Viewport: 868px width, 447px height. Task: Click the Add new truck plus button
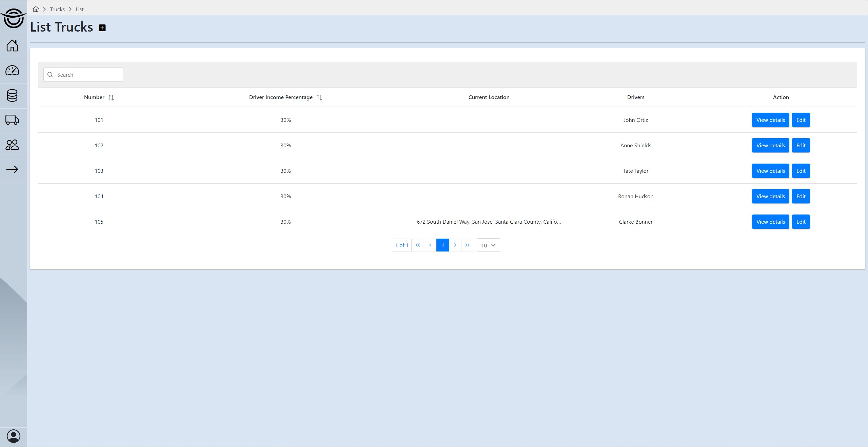[x=102, y=27]
